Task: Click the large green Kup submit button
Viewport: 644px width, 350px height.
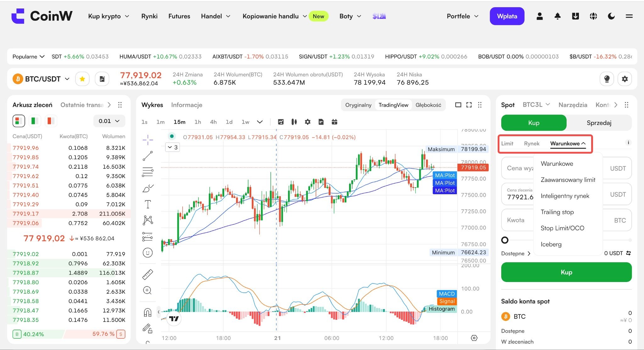Action: 566,272
